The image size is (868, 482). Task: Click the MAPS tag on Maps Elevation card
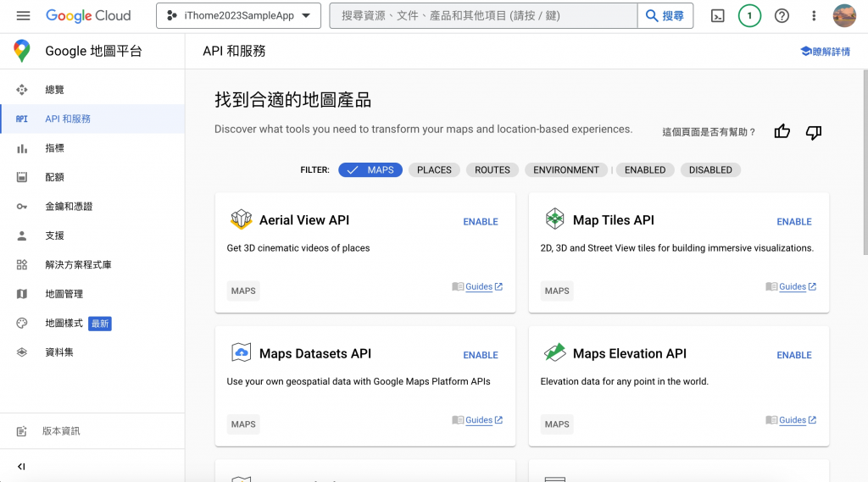pyautogui.click(x=557, y=424)
